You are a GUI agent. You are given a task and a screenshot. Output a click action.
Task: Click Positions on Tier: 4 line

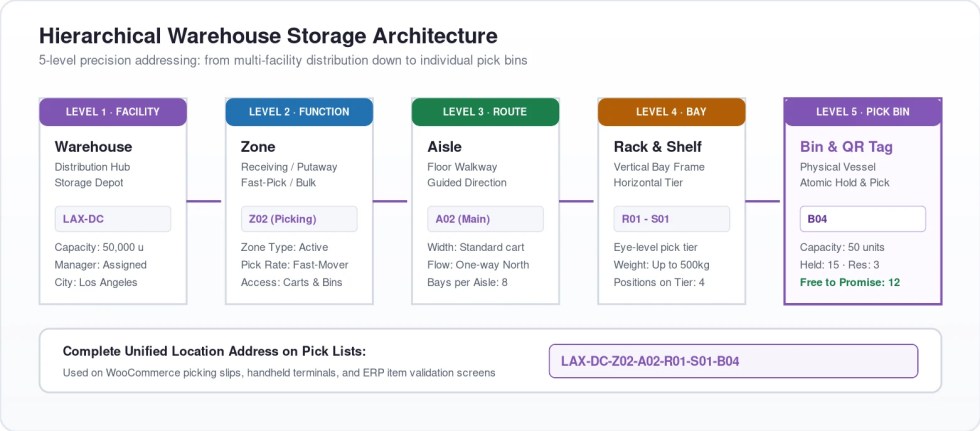tap(659, 282)
